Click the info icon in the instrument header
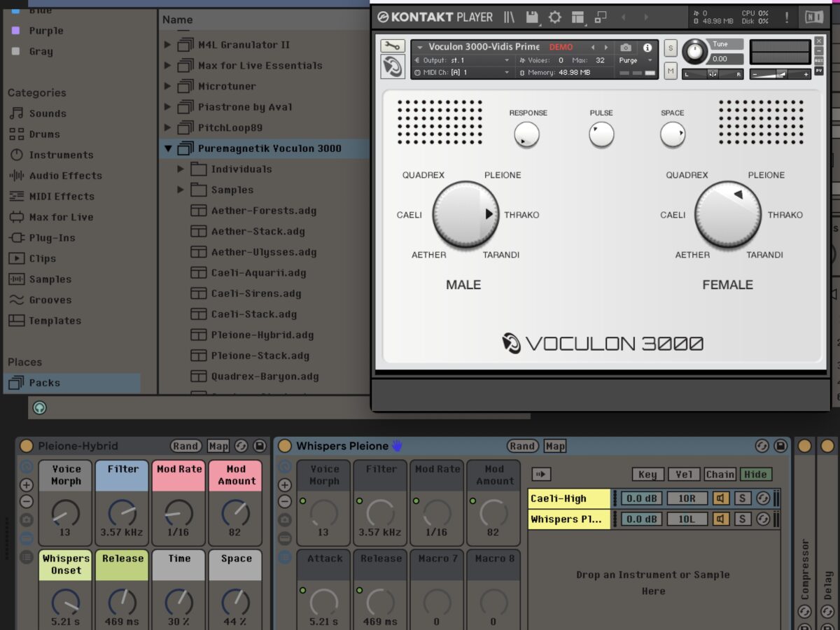This screenshot has height=630, width=840. (647, 48)
